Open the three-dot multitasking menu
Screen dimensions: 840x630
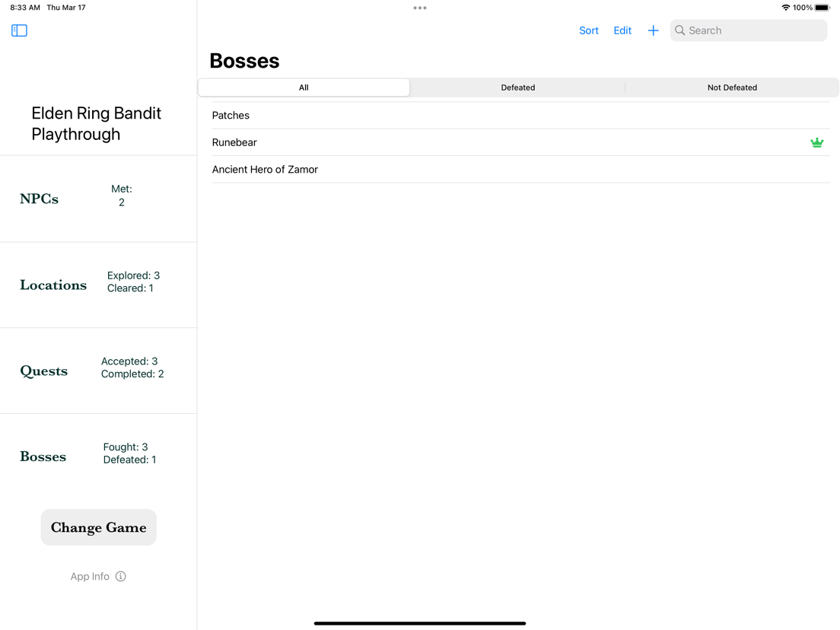[420, 8]
